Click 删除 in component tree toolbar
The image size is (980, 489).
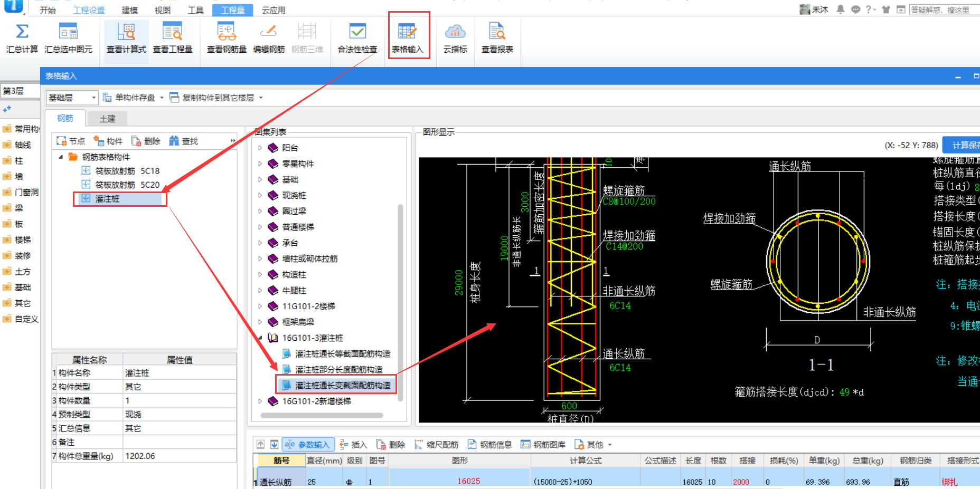[x=146, y=141]
